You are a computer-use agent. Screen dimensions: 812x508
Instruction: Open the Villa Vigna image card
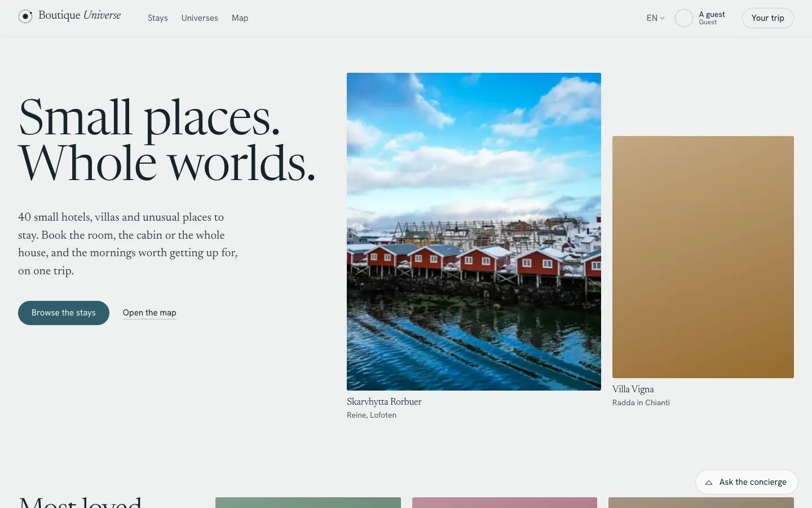coord(703,257)
